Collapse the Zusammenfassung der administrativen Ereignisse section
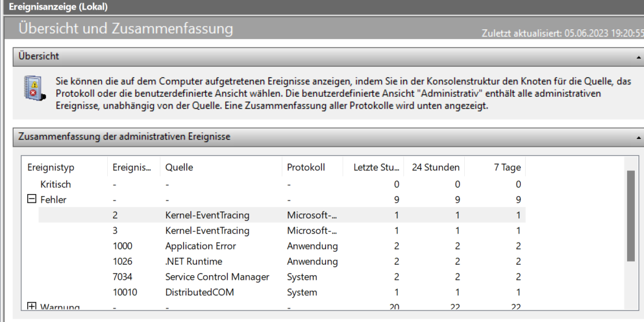 pos(639,137)
